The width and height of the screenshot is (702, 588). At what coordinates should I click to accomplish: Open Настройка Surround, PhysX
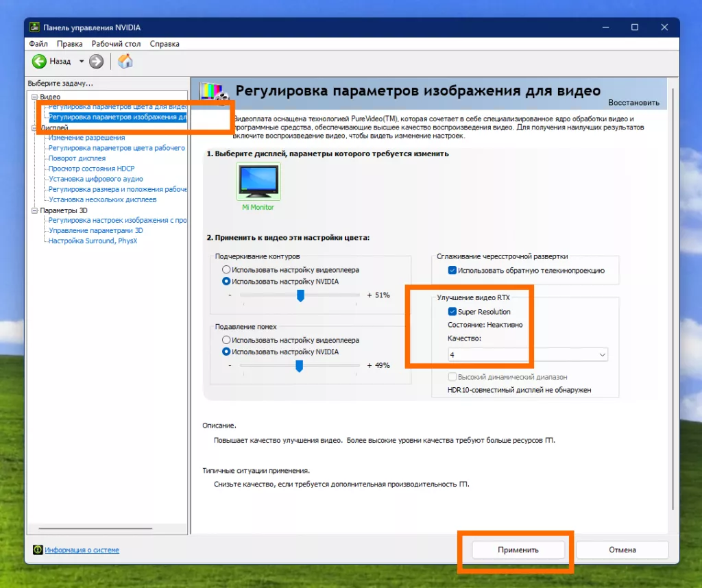[x=93, y=241]
